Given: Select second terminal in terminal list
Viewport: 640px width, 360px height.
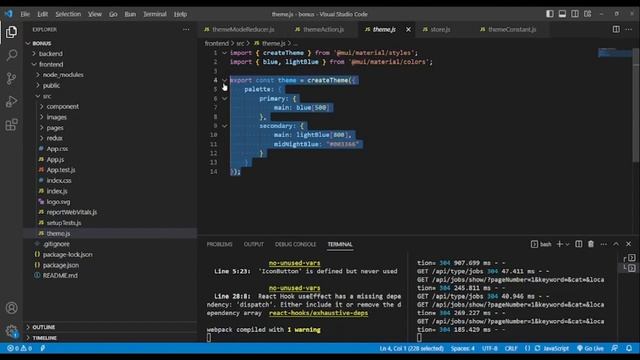Looking at the screenshot, I should coord(630,268).
